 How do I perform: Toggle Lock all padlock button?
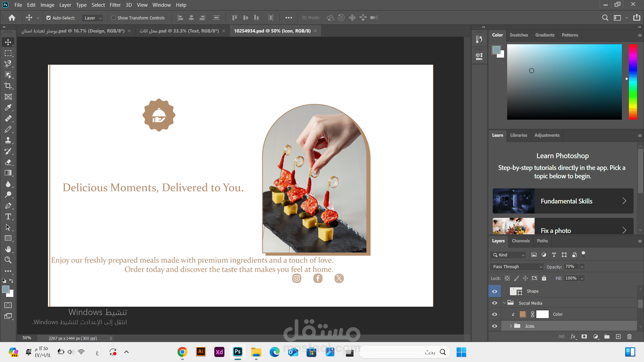coord(544,278)
